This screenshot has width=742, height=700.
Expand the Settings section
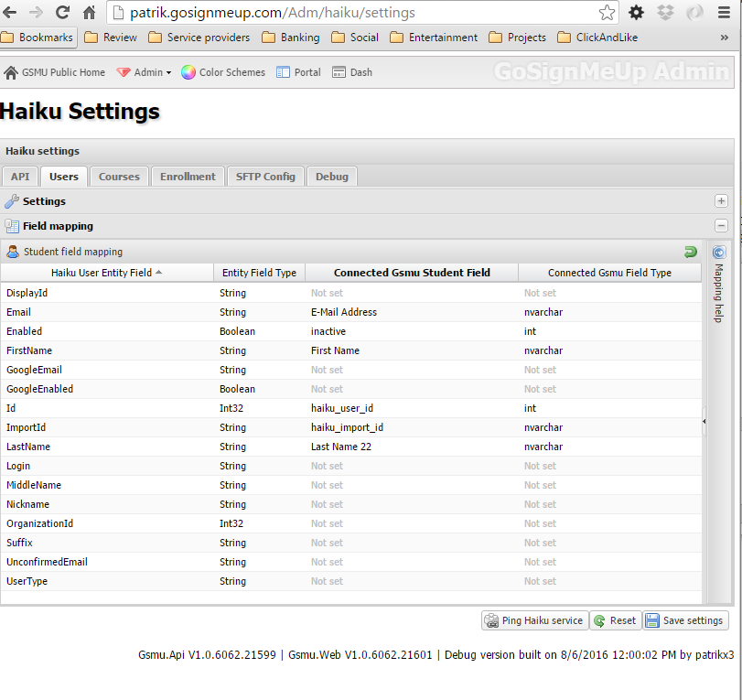[x=721, y=201]
